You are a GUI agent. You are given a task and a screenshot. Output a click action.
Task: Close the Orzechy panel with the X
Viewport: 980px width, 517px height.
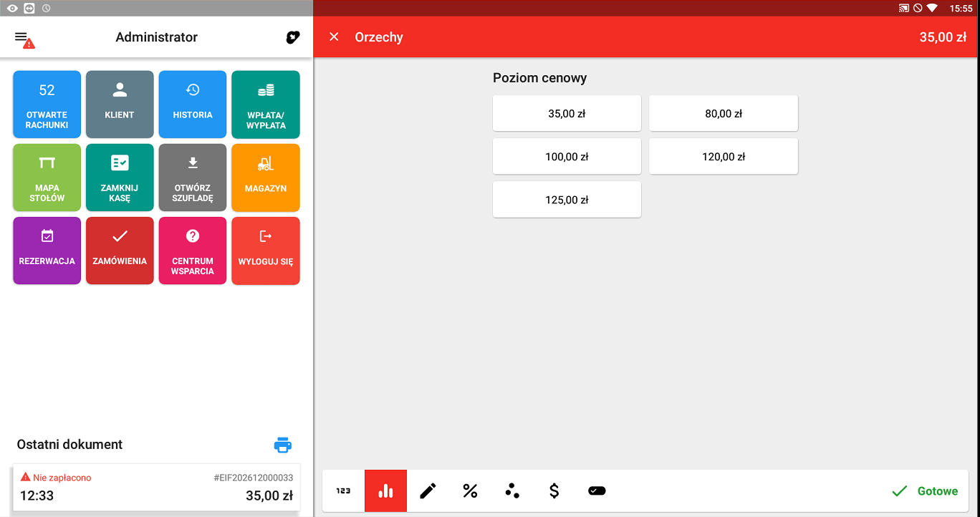pos(334,37)
